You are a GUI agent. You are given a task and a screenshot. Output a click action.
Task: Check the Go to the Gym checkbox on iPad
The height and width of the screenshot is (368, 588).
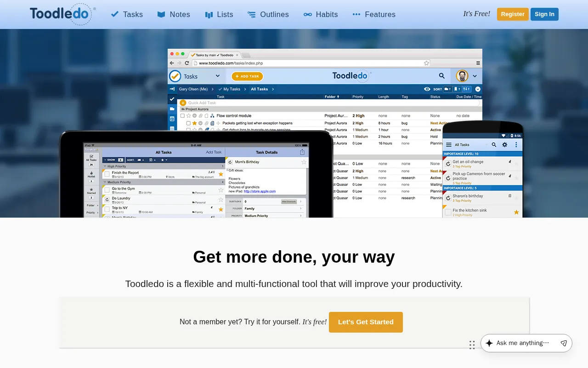click(107, 190)
